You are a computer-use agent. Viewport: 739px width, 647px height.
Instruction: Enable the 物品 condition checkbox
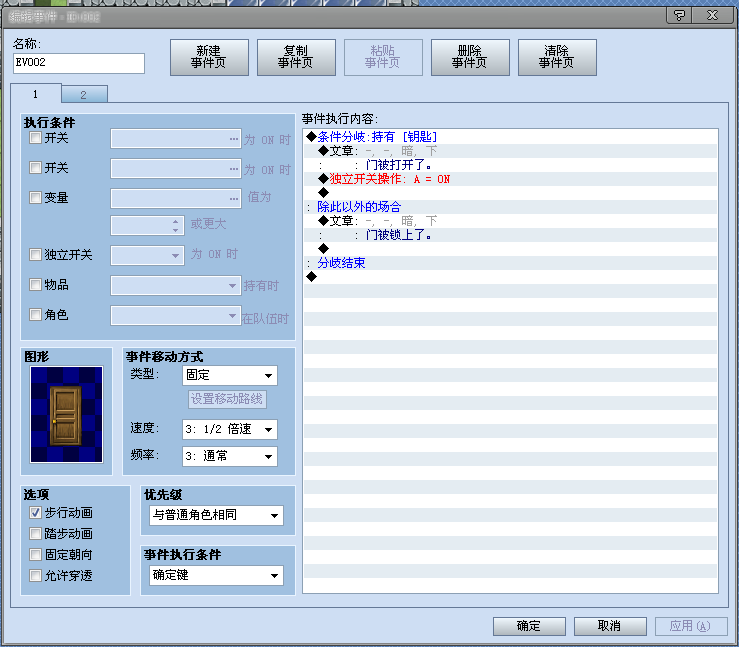[35, 284]
